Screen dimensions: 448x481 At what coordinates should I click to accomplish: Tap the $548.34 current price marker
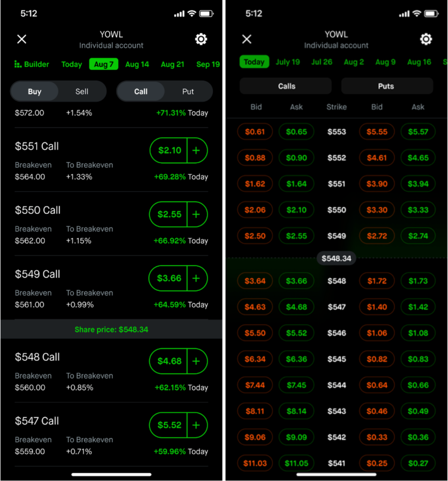pos(336,258)
